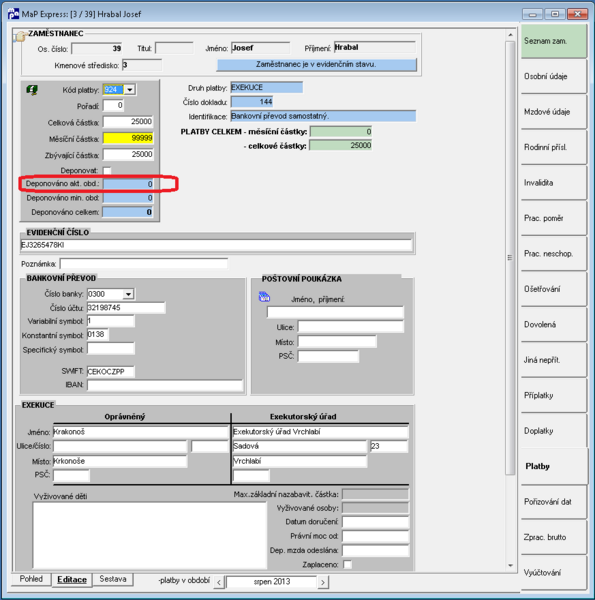Viewport: 595px width, 600px height.
Task: Open the Číslo banky dropdown
Action: coord(128,294)
